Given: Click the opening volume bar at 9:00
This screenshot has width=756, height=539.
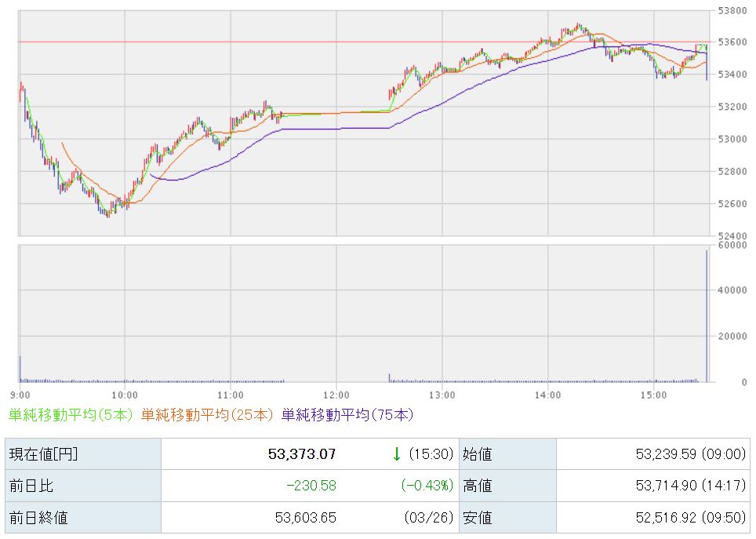Looking at the screenshot, I should tap(20, 369).
